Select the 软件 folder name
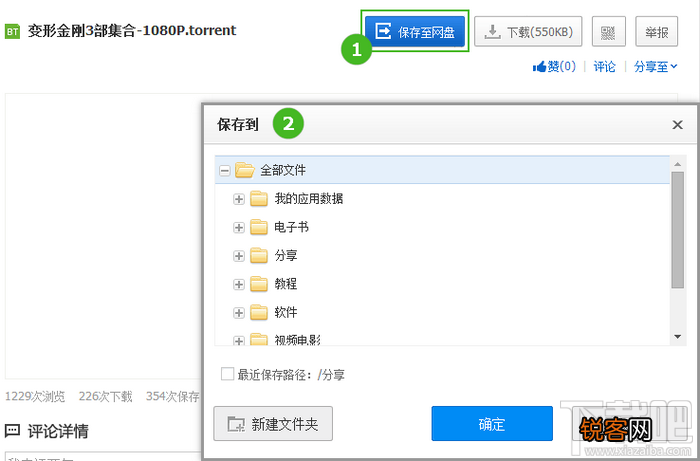The width and height of the screenshot is (700, 461). coord(286,312)
